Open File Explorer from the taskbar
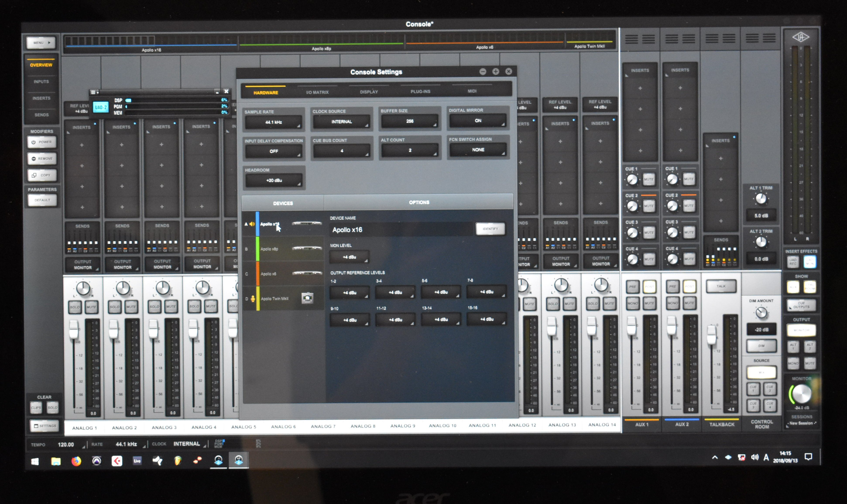This screenshot has width=847, height=504. click(x=56, y=461)
